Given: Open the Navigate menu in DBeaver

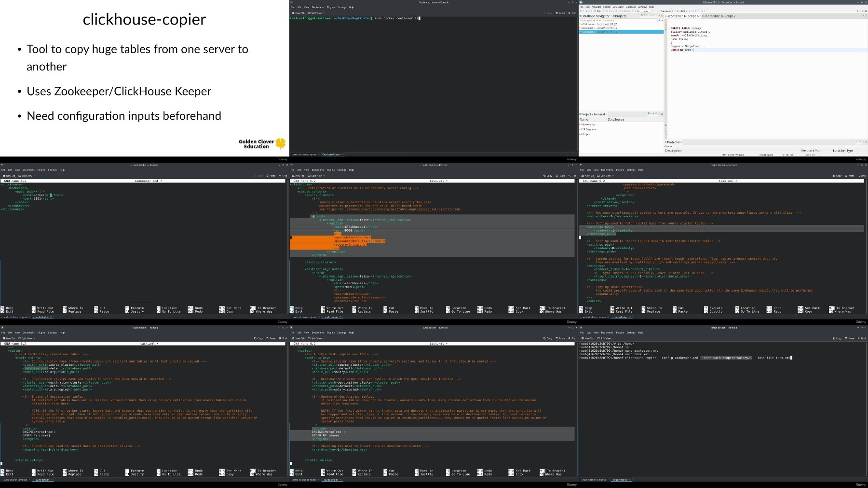Looking at the screenshot, I should point(597,7).
